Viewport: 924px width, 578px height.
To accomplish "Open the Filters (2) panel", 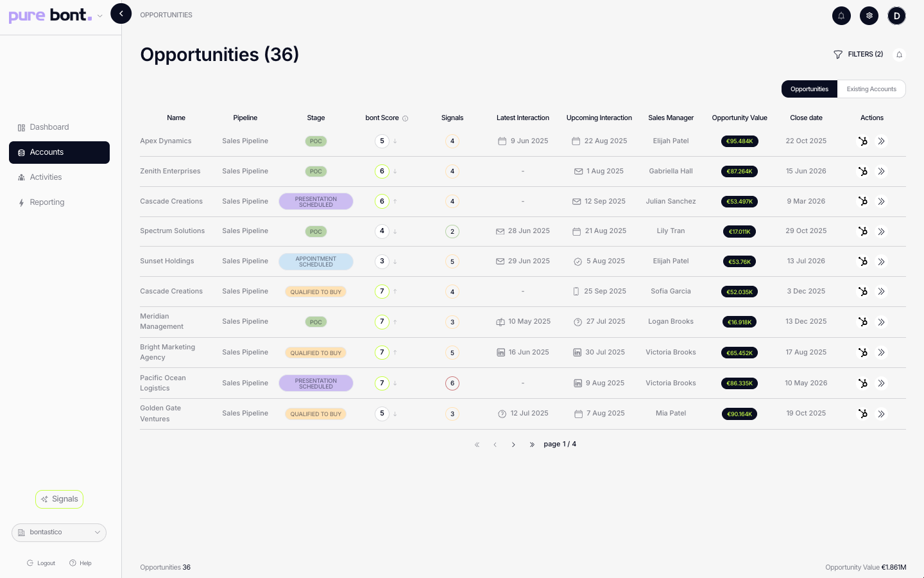I will point(858,55).
